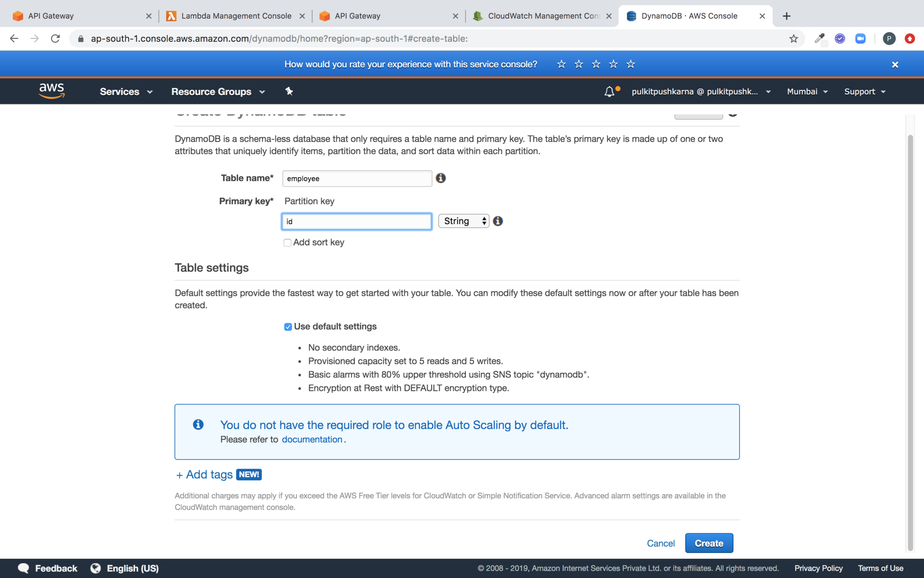The width and height of the screenshot is (924, 578).
Task: Expand the Resource Groups menu
Action: pos(218,92)
